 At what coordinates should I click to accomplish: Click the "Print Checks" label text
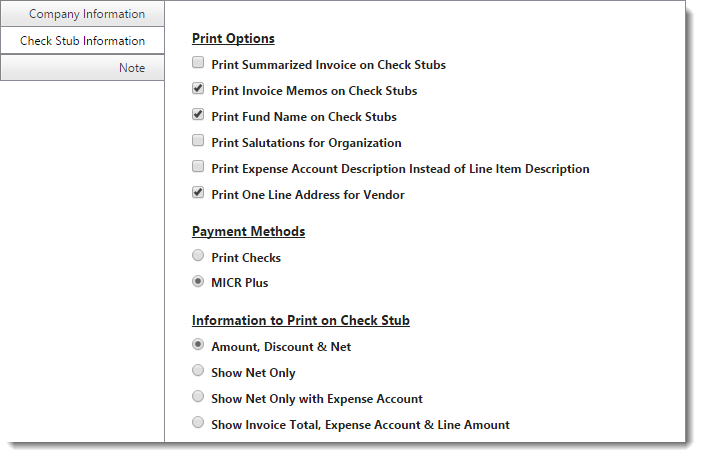[246, 258]
